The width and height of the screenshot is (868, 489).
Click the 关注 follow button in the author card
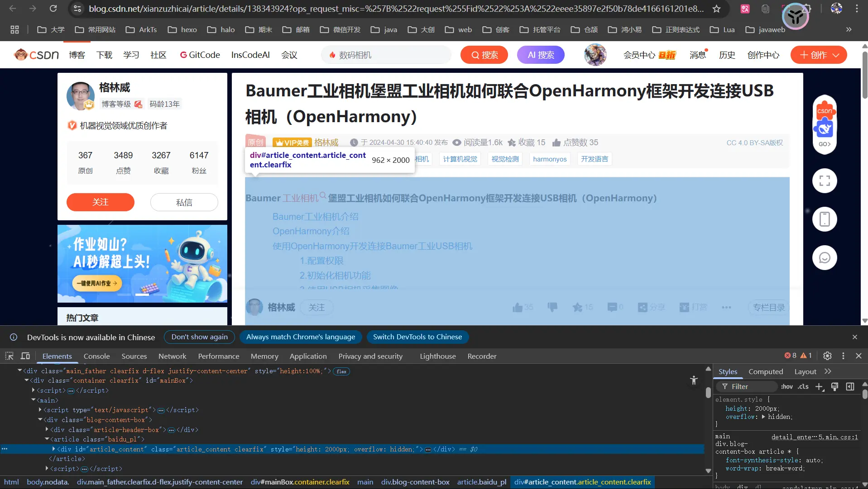pos(101,202)
